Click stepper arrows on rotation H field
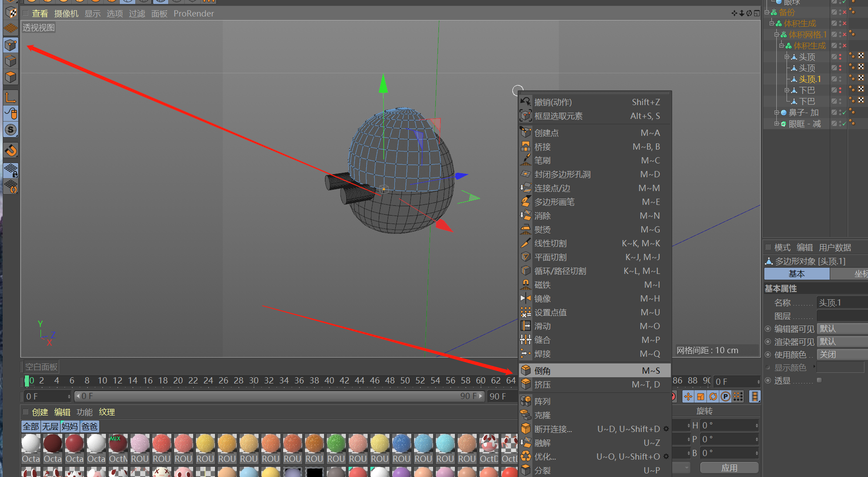The width and height of the screenshot is (868, 477). 757,426
